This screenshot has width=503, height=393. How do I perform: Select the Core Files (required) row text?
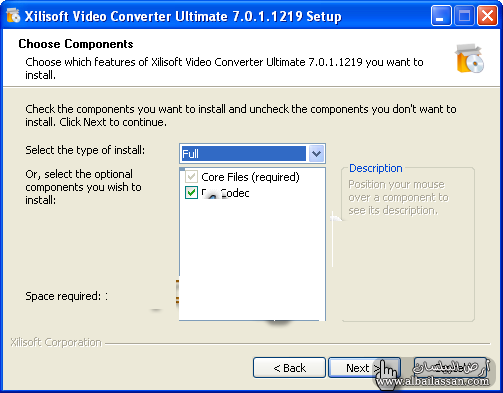pos(250,177)
